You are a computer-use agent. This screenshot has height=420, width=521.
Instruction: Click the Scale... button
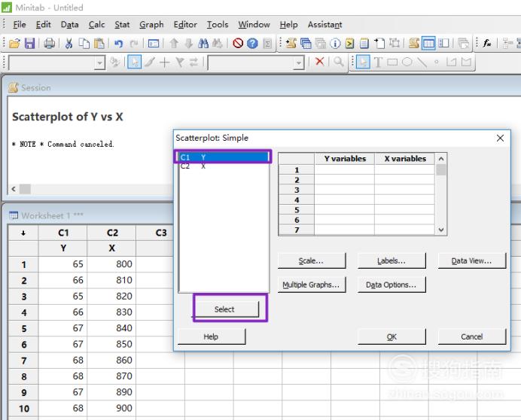click(x=312, y=261)
